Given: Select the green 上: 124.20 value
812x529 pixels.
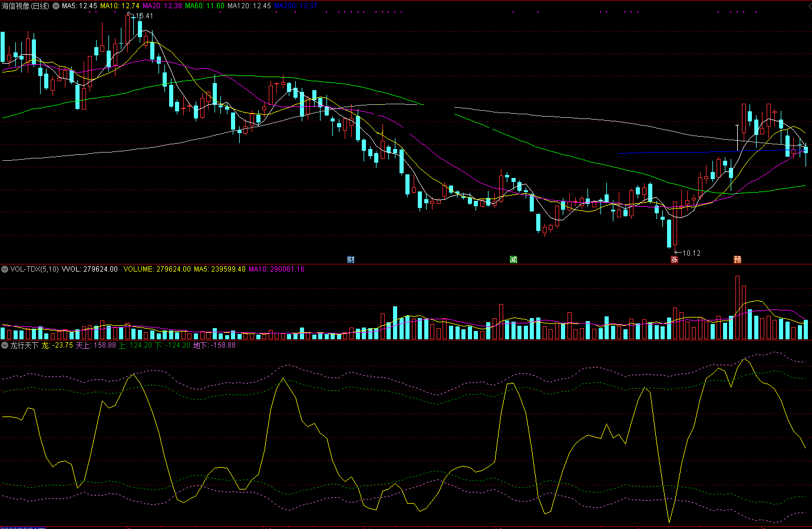Looking at the screenshot, I should pos(136,345).
